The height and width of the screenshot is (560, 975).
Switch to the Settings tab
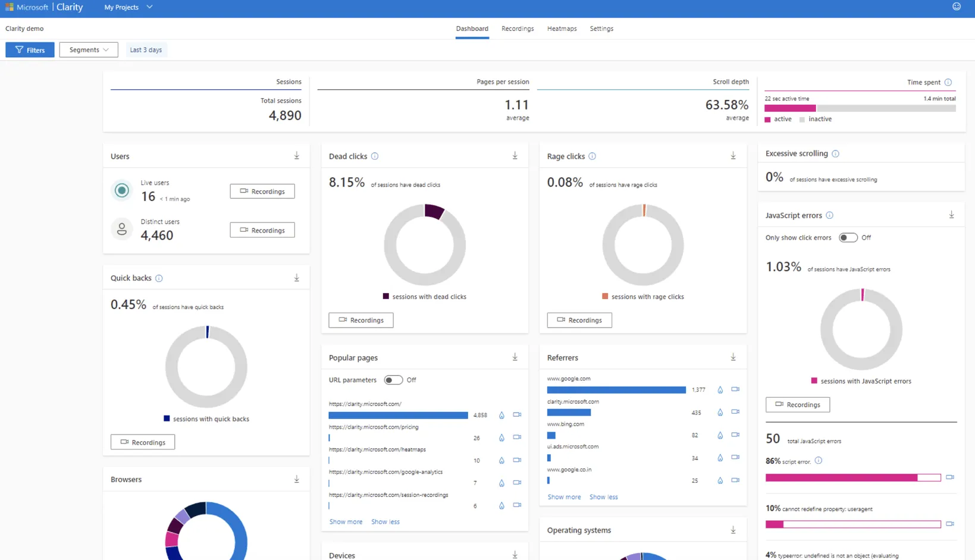(x=601, y=29)
